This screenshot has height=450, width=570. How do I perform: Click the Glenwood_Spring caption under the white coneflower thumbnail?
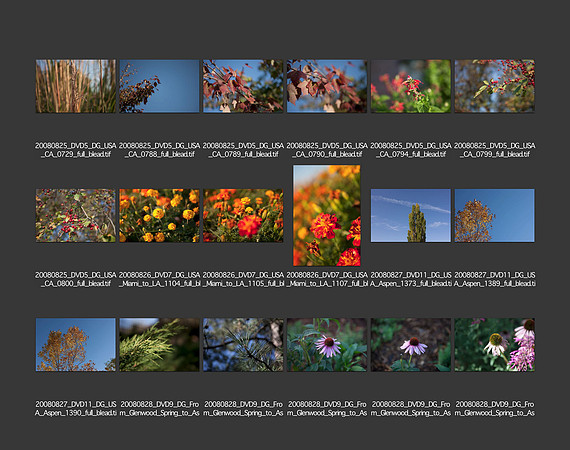(494, 409)
